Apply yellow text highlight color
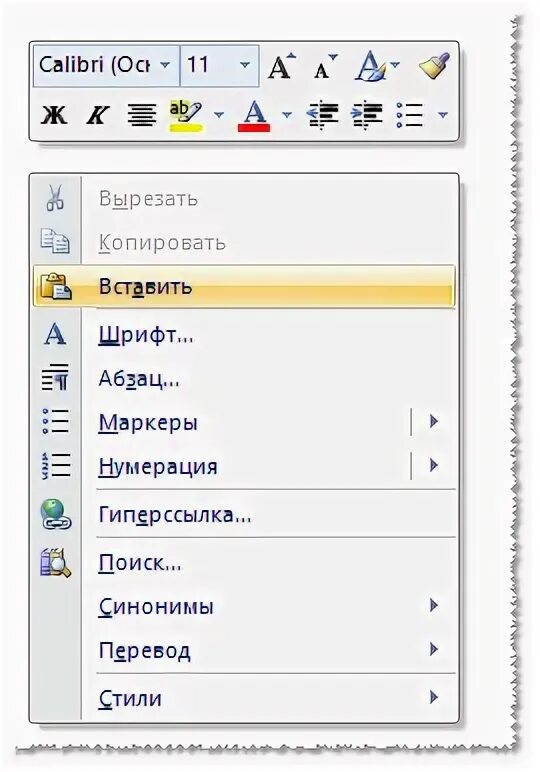 (x=186, y=116)
